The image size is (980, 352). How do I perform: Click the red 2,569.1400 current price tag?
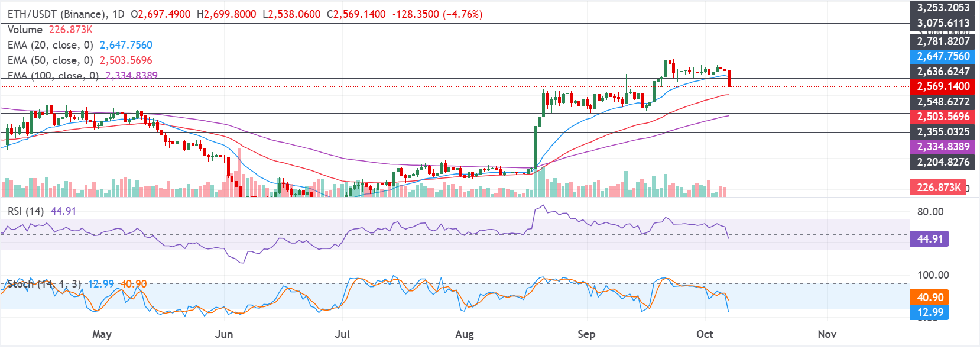[943, 86]
